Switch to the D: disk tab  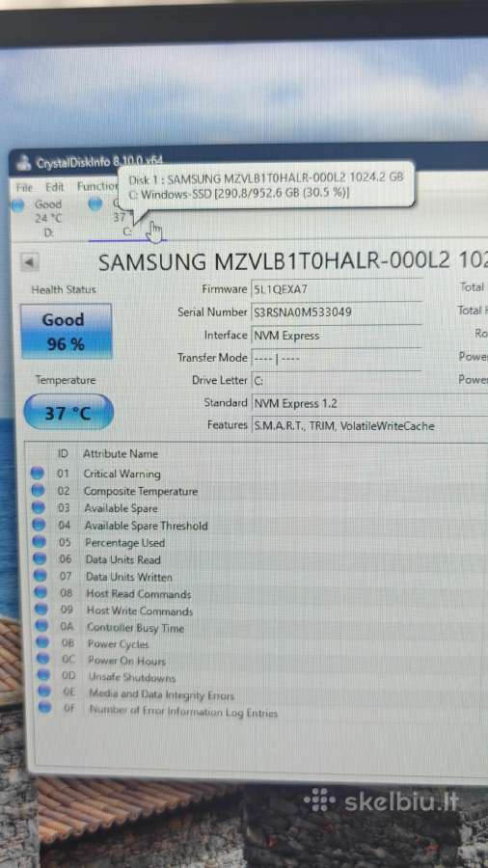(46, 219)
